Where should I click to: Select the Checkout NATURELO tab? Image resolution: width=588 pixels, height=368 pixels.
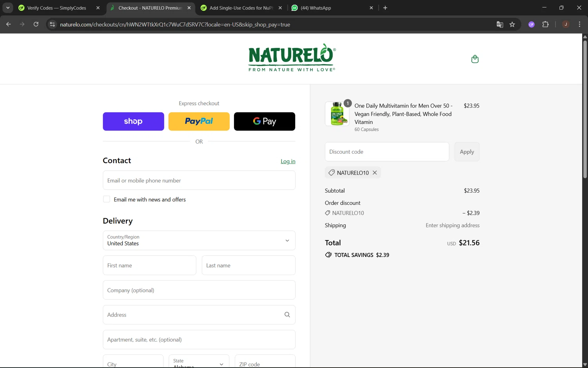151,8
